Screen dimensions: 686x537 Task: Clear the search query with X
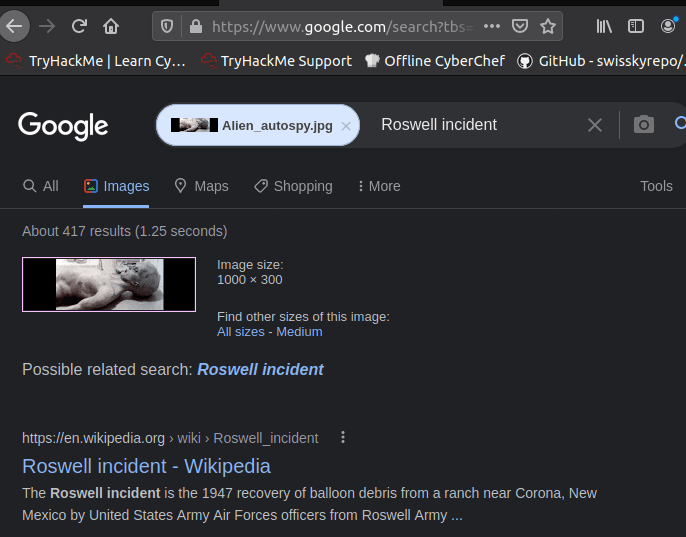pos(595,125)
